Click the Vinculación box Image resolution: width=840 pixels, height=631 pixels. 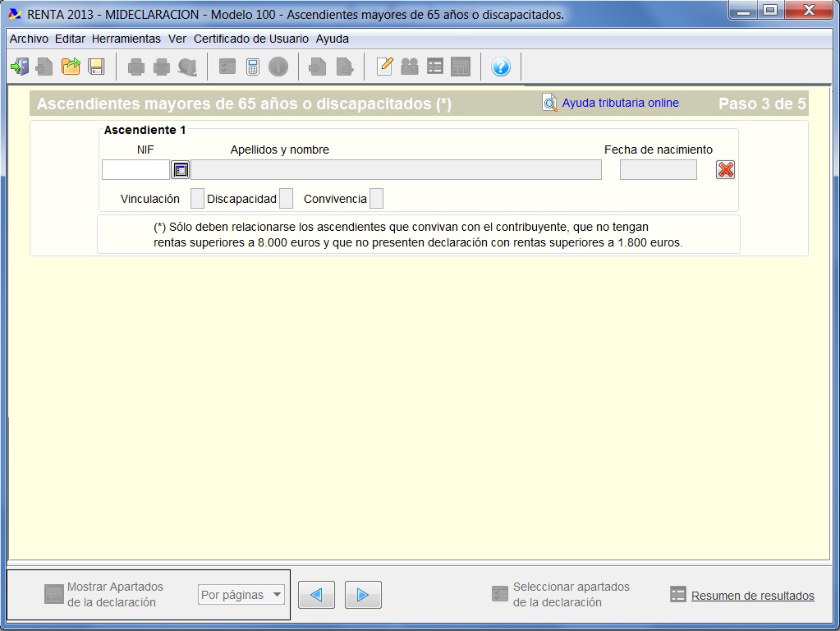197,198
